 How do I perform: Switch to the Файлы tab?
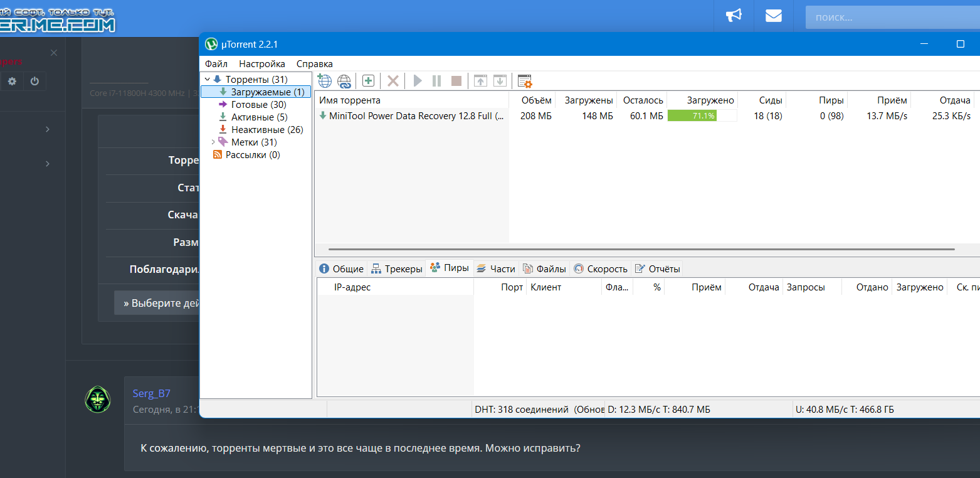[544, 268]
